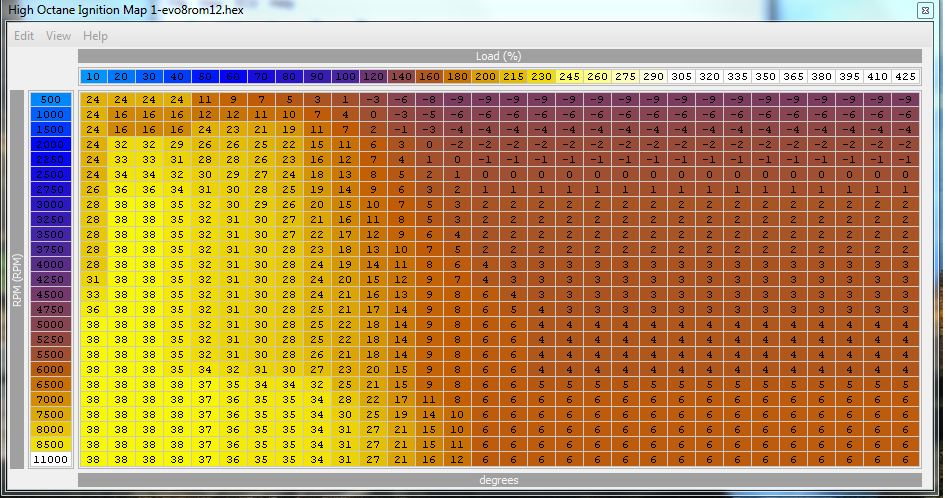
Task: Click the load column header 120
Action: [x=374, y=77]
